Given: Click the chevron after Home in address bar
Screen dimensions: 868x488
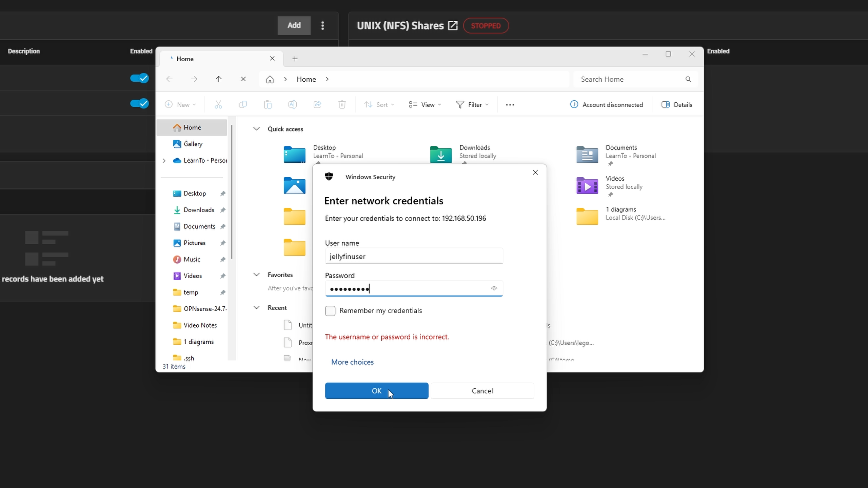Looking at the screenshot, I should (x=327, y=79).
